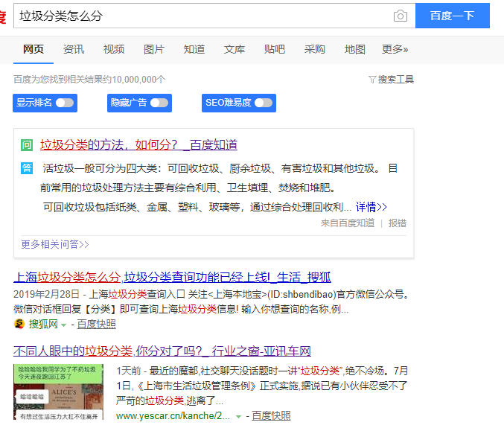Open the 贴吧 tab
The image size is (504, 431).
pos(275,49)
